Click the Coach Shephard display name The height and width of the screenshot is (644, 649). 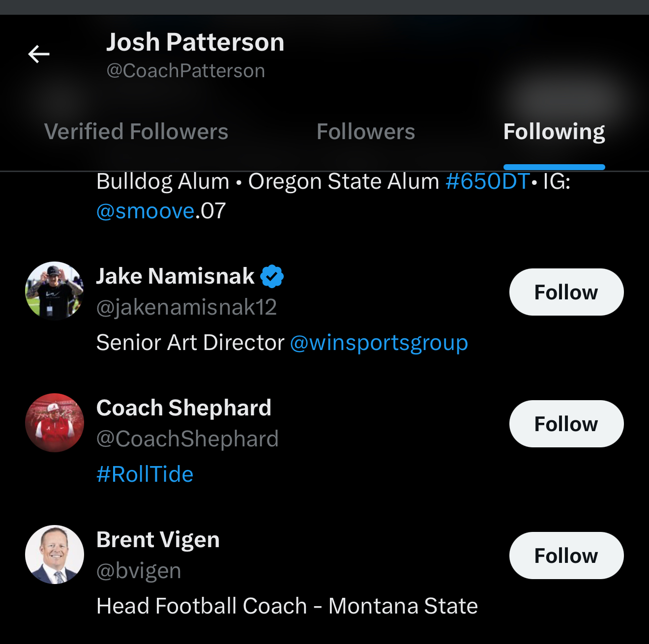[x=184, y=408]
